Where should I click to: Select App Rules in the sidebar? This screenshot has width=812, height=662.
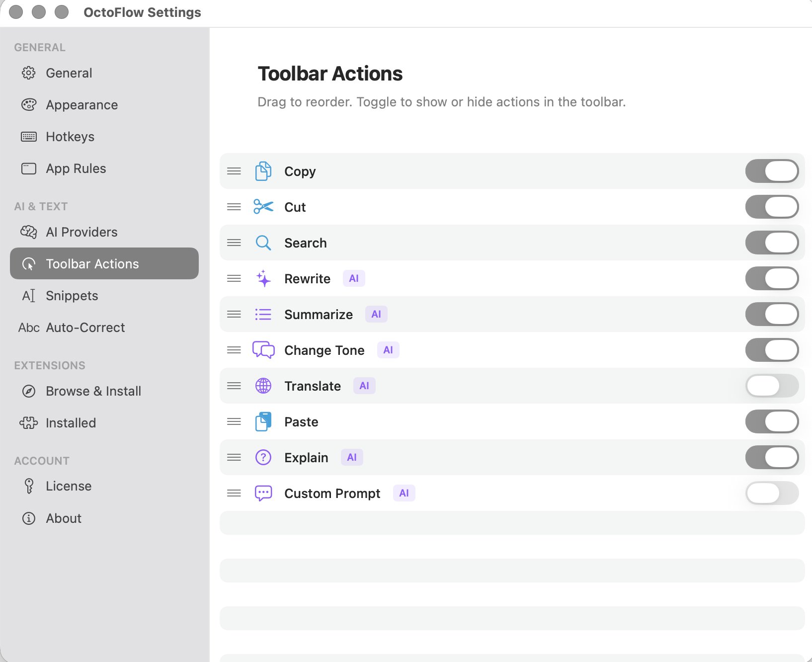coord(104,168)
